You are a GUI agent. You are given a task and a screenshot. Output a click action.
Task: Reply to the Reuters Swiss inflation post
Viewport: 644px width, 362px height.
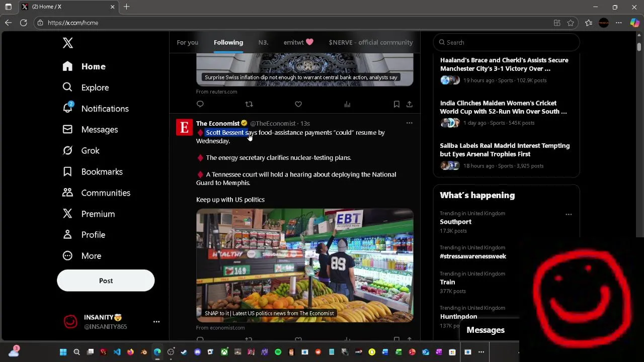pyautogui.click(x=200, y=104)
